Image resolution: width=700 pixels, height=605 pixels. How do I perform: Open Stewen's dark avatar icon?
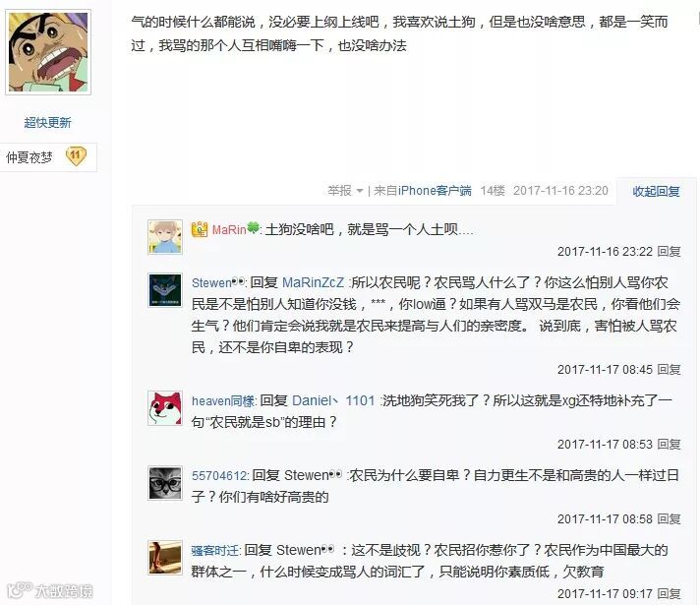click(165, 290)
